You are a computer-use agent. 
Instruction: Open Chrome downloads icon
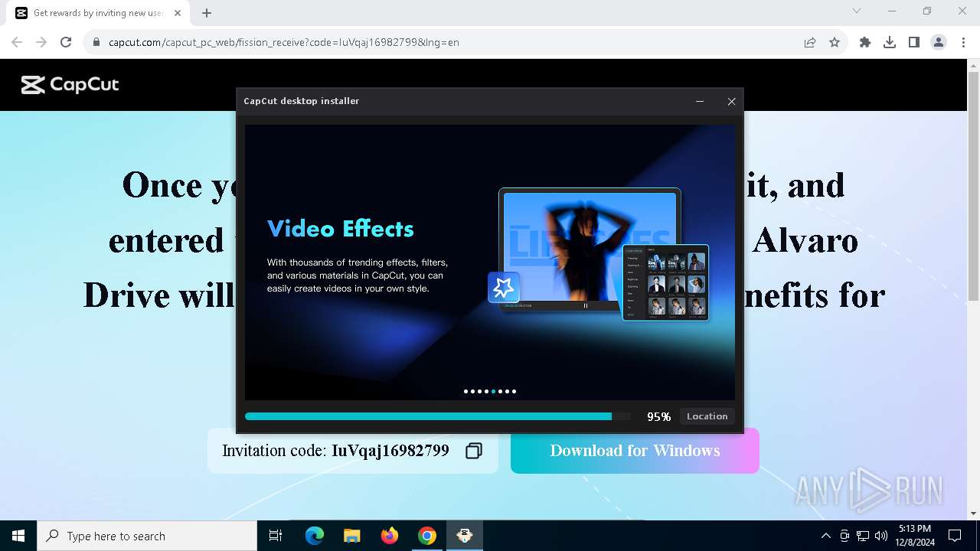890,42
